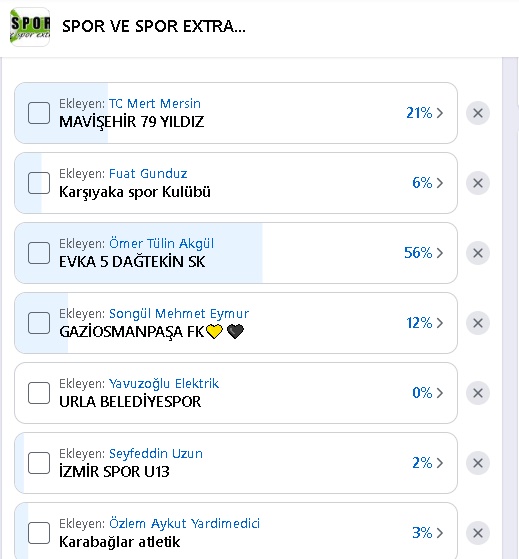
Task: Click the Yavuzoğlu Elektrik profile link
Action: coord(164,384)
